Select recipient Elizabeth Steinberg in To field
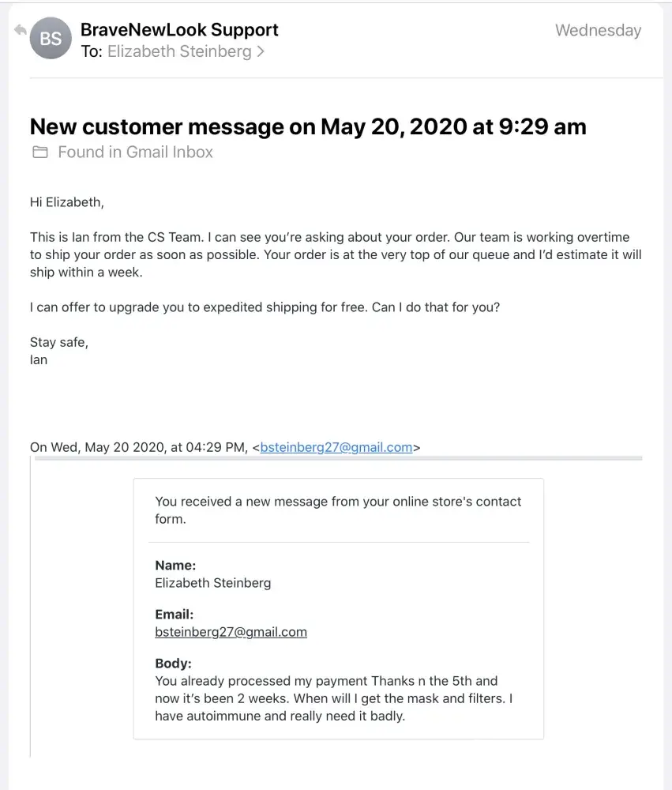This screenshot has width=672, height=790. click(x=179, y=52)
